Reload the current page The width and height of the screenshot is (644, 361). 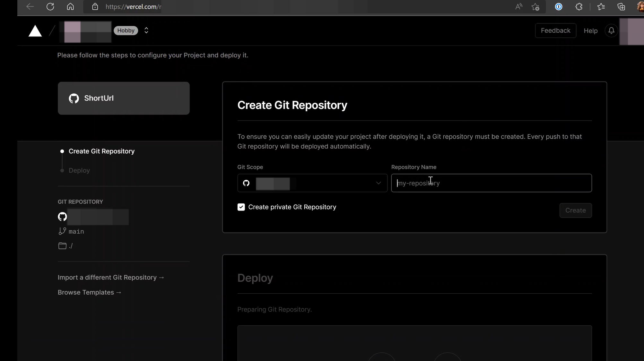[50, 7]
